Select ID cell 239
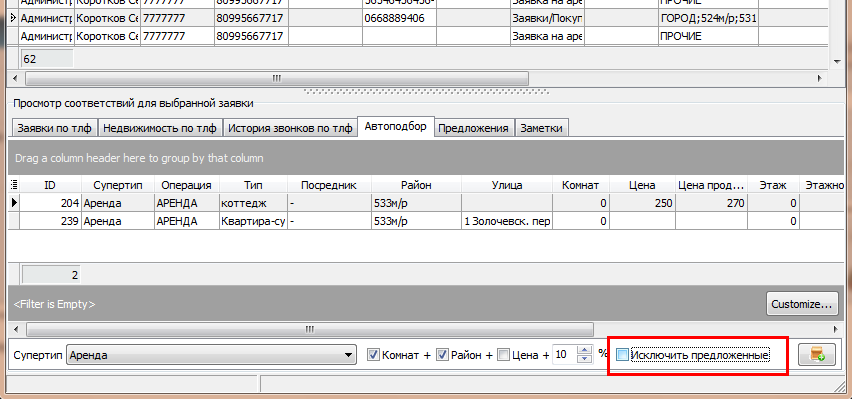This screenshot has width=852, height=399. (51, 221)
